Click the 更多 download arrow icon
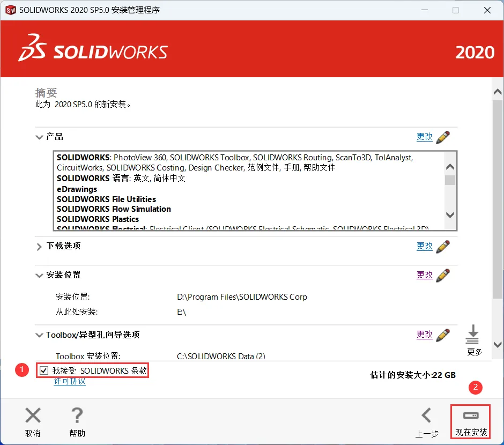The height and width of the screenshot is (445, 504). coord(472,334)
